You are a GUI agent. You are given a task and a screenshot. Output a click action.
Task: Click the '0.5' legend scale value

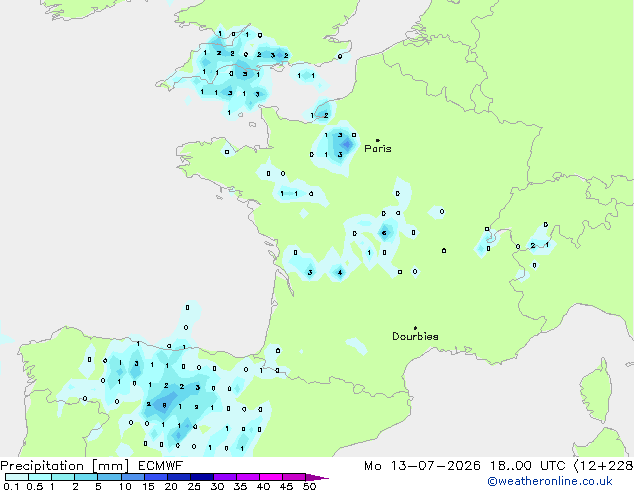pos(35,486)
